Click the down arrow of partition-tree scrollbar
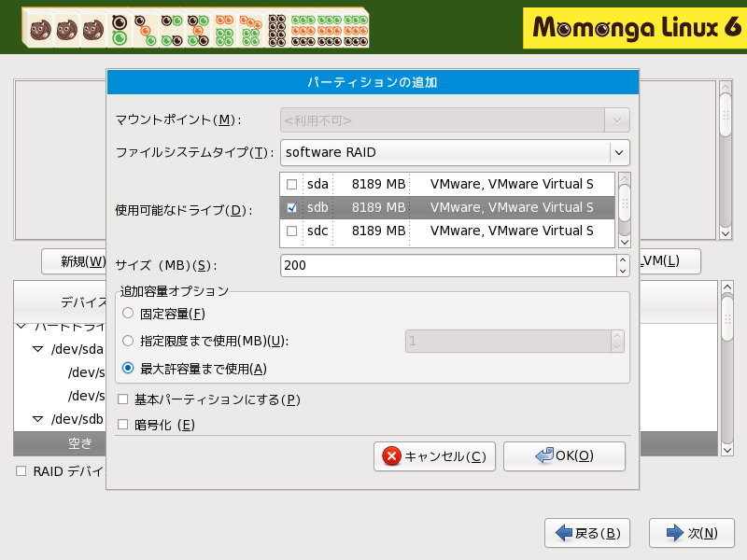 click(x=727, y=450)
